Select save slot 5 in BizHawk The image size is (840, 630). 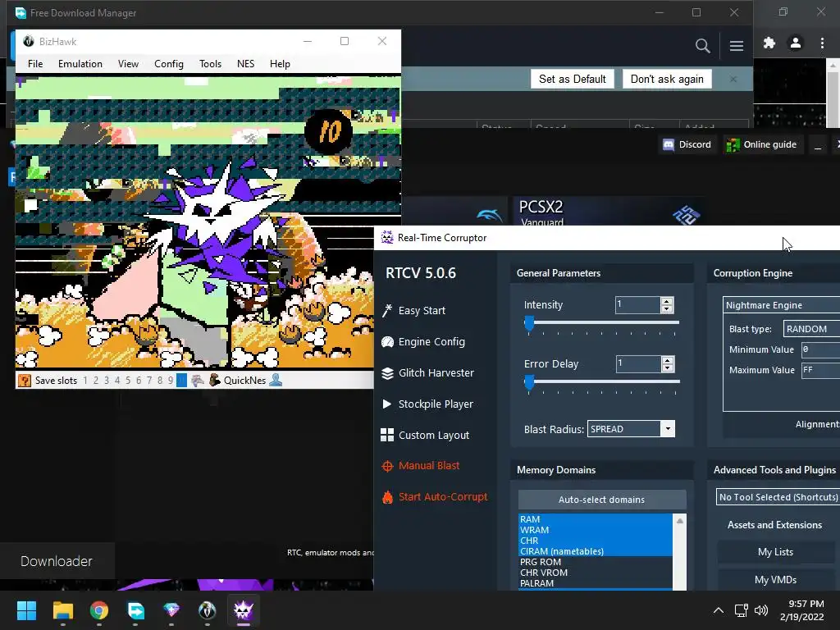tap(128, 381)
